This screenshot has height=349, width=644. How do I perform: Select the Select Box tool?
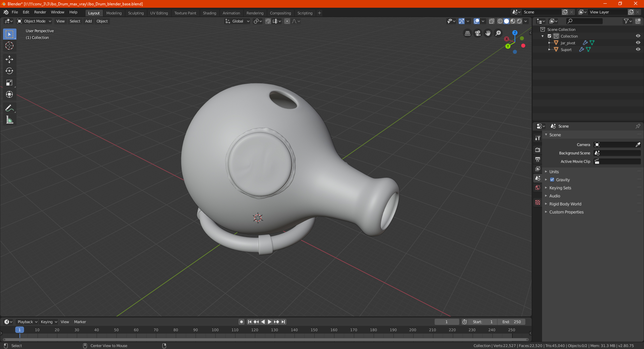click(9, 34)
